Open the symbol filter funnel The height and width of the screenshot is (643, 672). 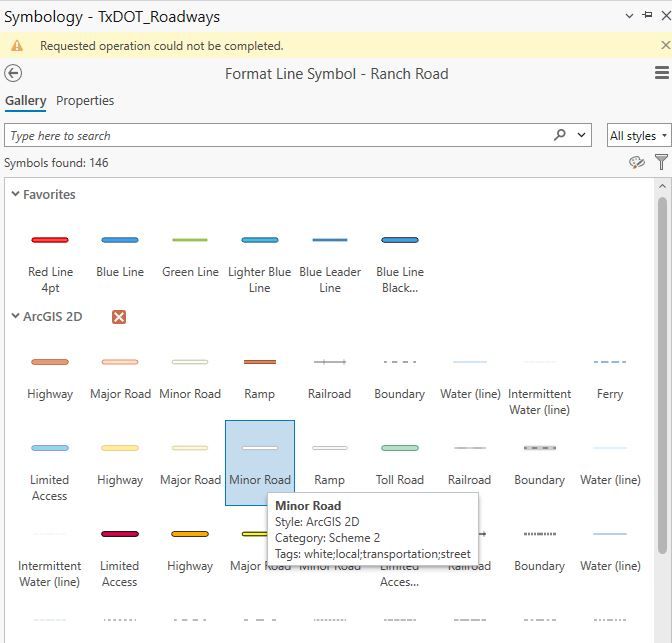[661, 162]
